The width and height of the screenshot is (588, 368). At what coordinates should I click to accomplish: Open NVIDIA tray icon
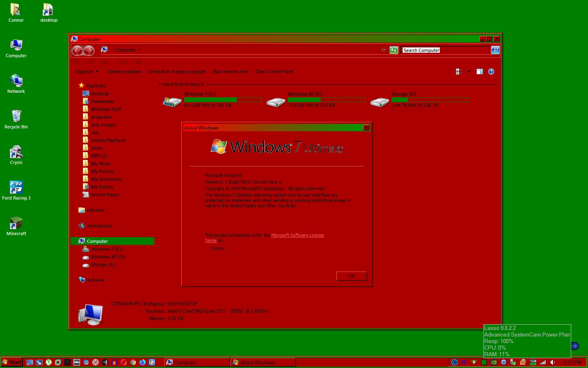pyautogui.click(x=494, y=362)
